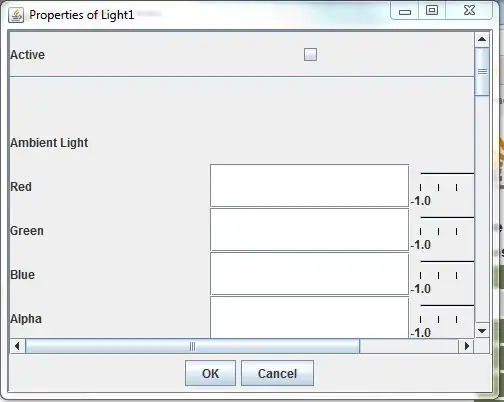504x402 pixels.
Task: Minimize the Properties of Light1 window
Action: (x=405, y=11)
